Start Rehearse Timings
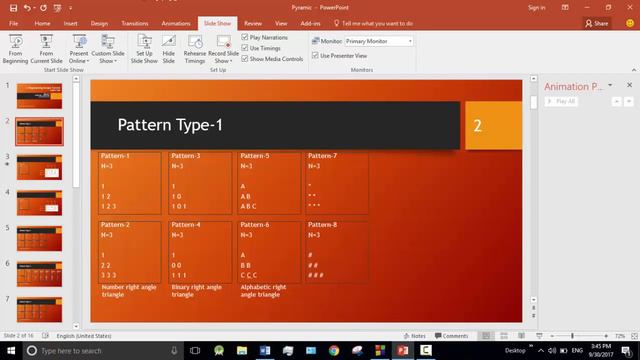The height and width of the screenshot is (360, 640). tap(195, 49)
